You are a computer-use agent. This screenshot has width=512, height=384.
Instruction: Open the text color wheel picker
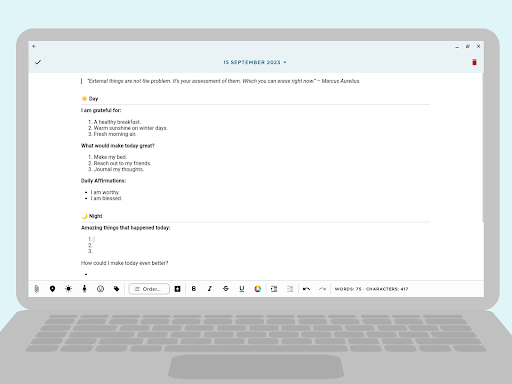258,289
